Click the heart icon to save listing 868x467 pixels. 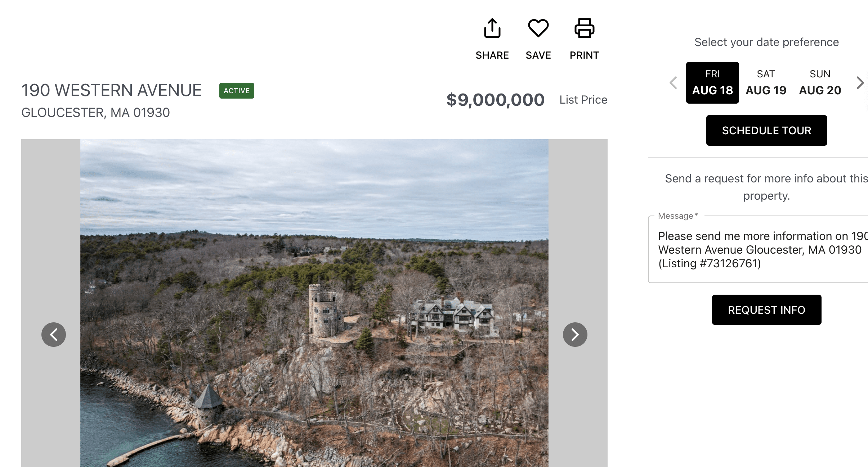coord(538,28)
